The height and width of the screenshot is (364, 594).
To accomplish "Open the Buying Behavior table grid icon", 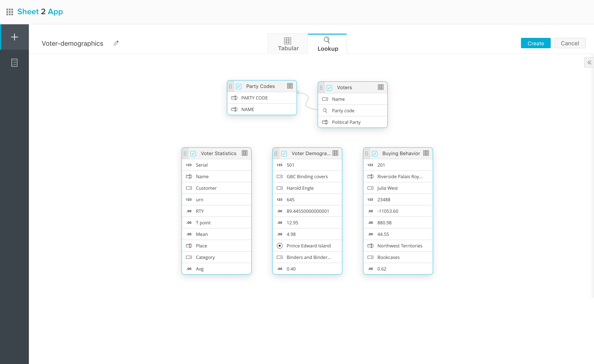I will (426, 153).
